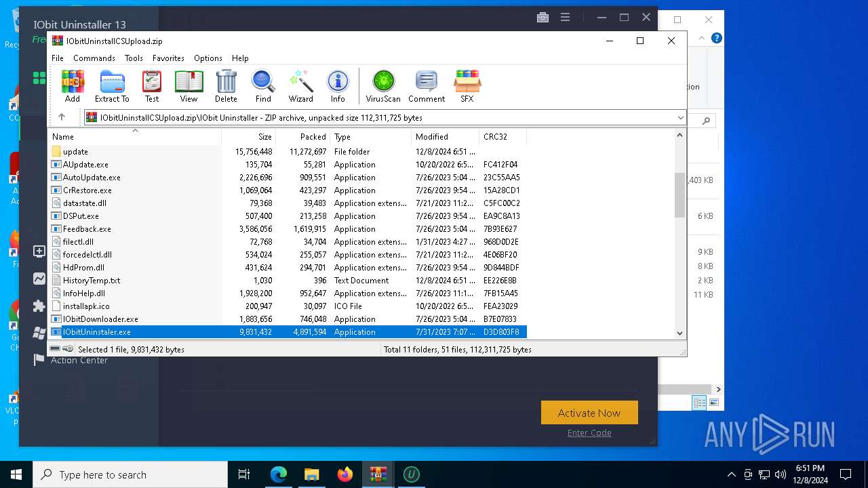The width and height of the screenshot is (868, 488).
Task: Sort by Name column header
Action: pyautogui.click(x=134, y=136)
